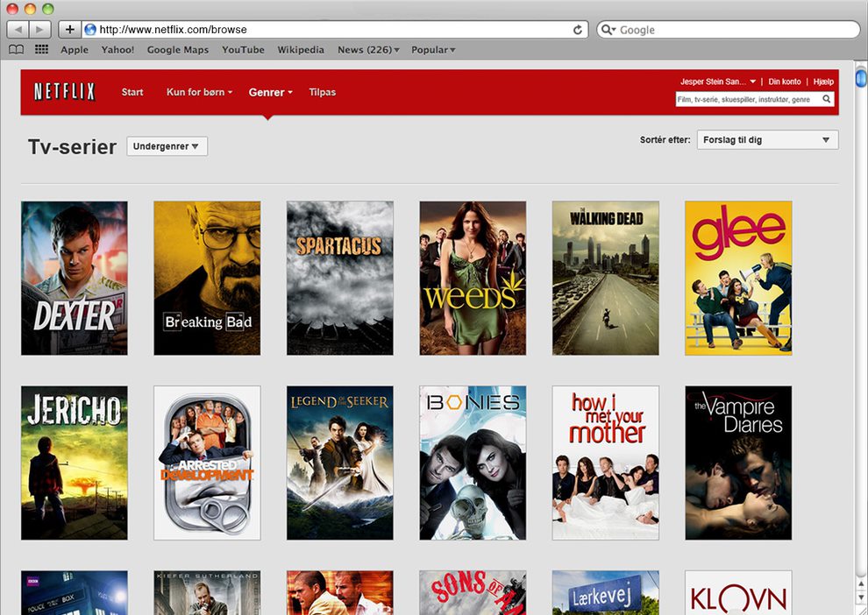
Task: Expand the Undergenrer dropdown
Action: tap(167, 146)
